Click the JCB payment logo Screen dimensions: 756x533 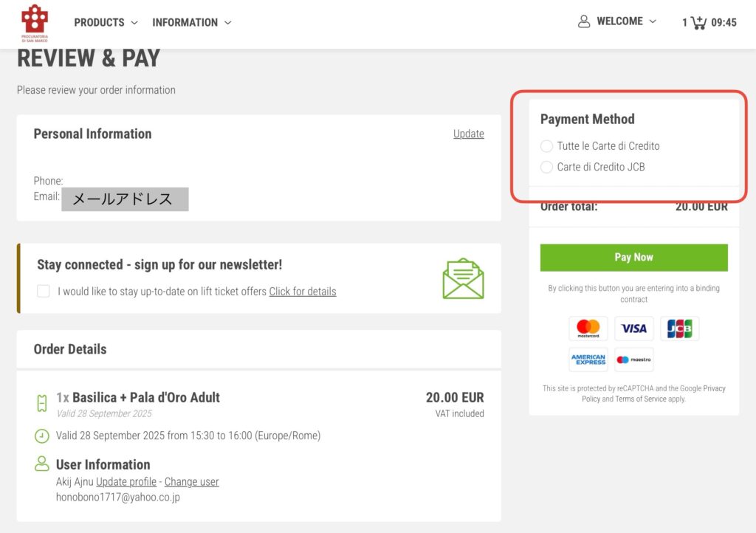[679, 329]
